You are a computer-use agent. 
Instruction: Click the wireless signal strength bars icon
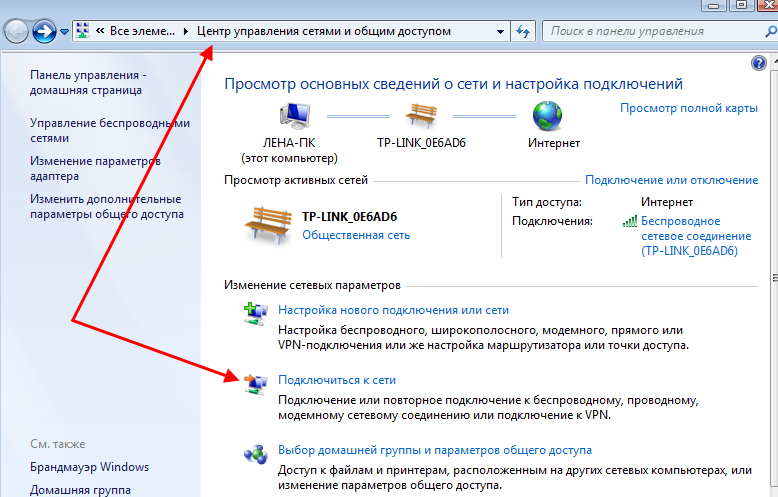tap(630, 221)
